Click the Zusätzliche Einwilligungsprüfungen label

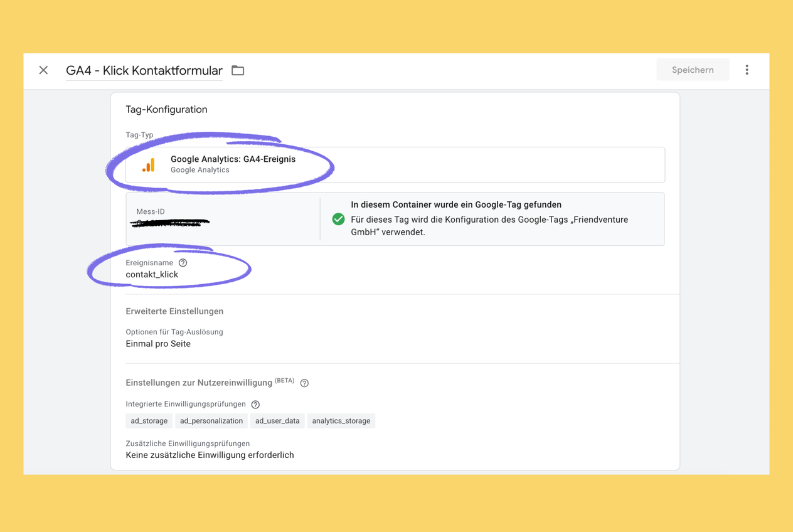tap(188, 444)
